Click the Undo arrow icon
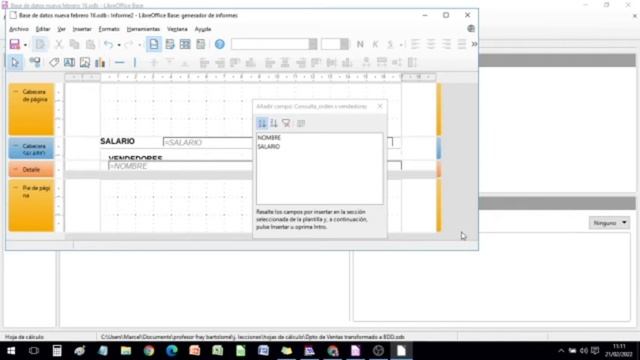The width and height of the screenshot is (640, 360). [x=108, y=44]
